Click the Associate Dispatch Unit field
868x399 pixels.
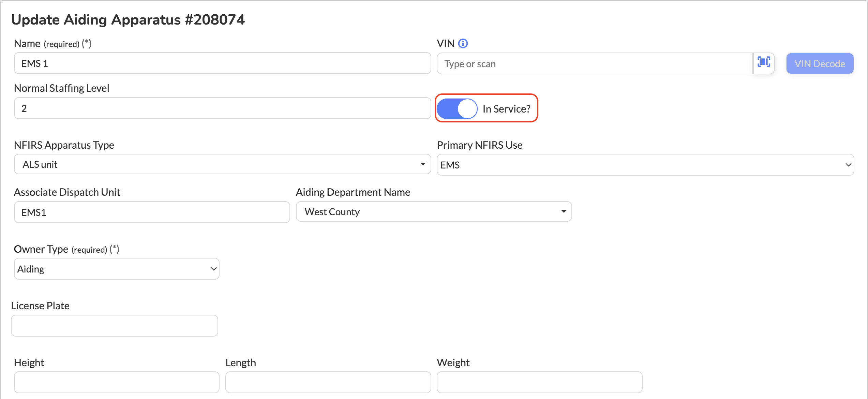pos(152,212)
